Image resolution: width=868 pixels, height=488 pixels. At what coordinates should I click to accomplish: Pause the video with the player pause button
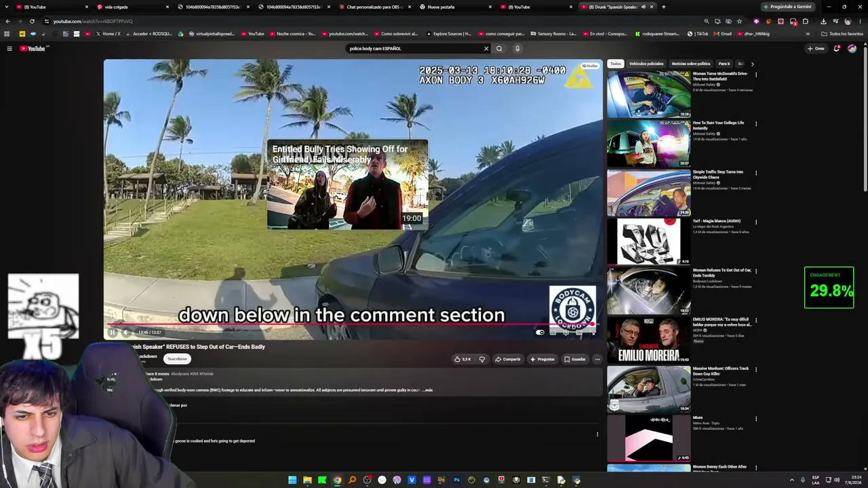click(113, 332)
